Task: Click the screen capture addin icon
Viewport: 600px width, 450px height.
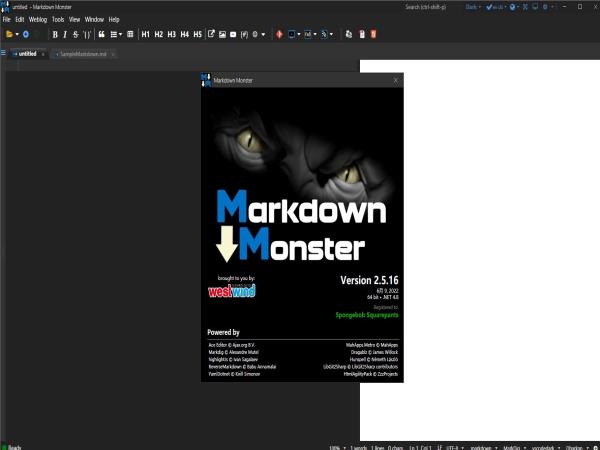Action: click(292, 34)
